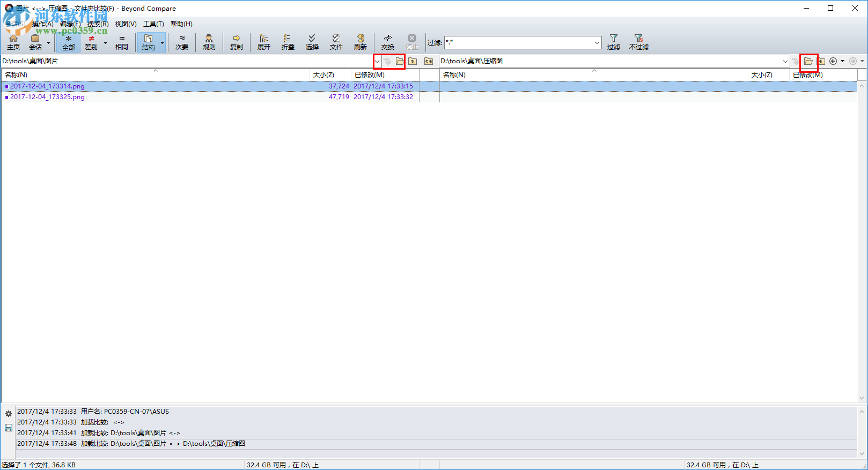The height and width of the screenshot is (470, 868).
Task: Open the 会话 sessions toolbar button
Action: (x=35, y=42)
